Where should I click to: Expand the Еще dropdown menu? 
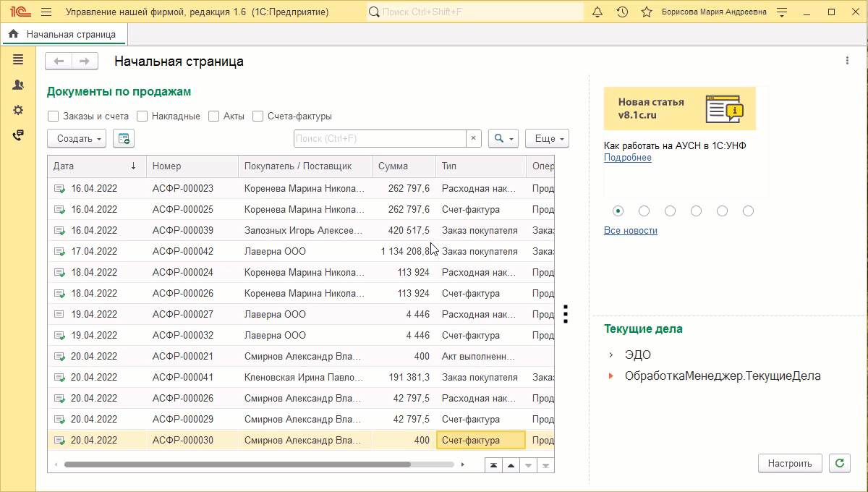(547, 138)
